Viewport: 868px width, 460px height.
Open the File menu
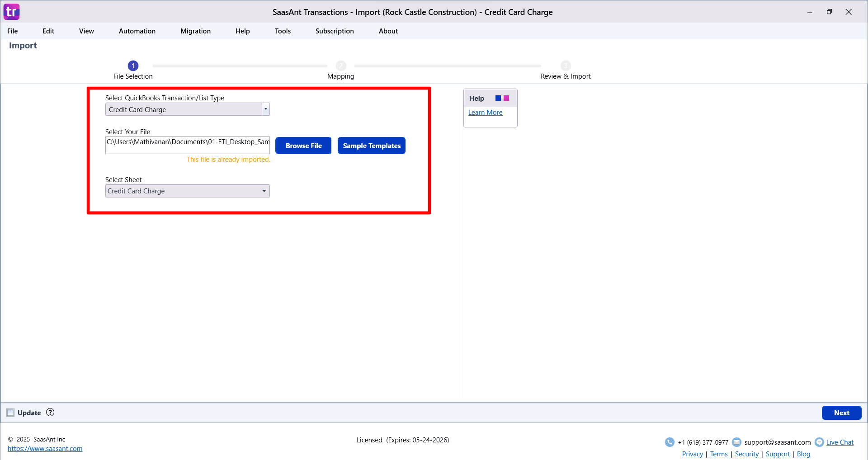13,31
